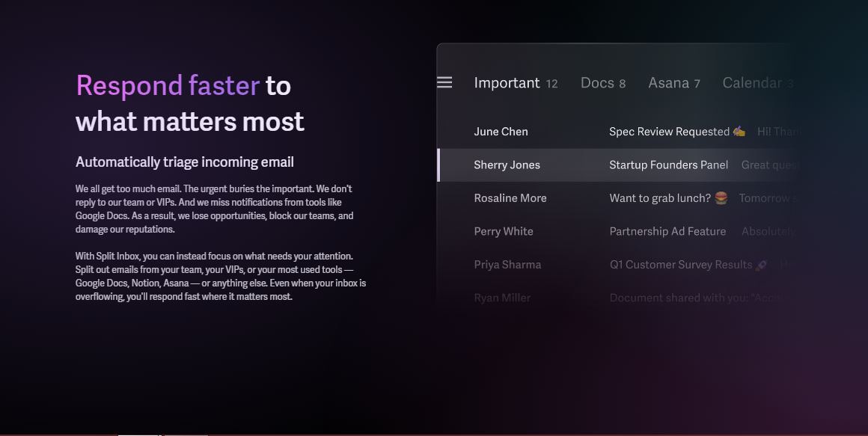868x436 pixels.
Task: Click the paragraph starting 'We all get too much email'
Action: pyautogui.click(x=214, y=209)
